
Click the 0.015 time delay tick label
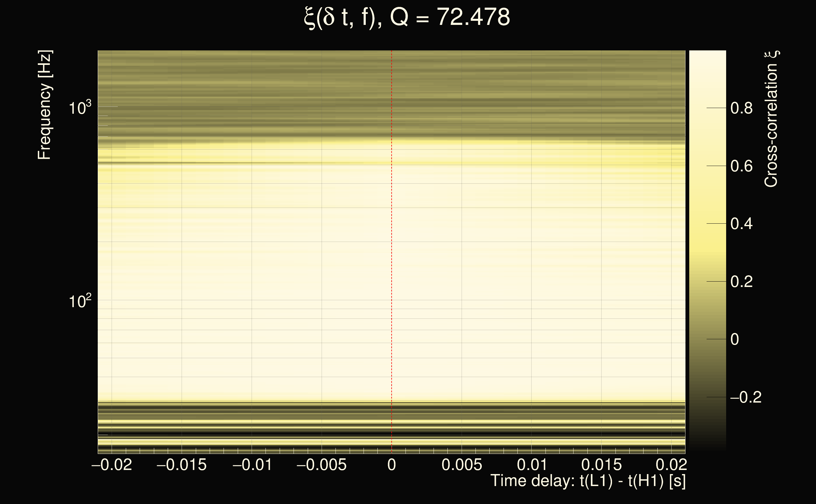(602, 465)
